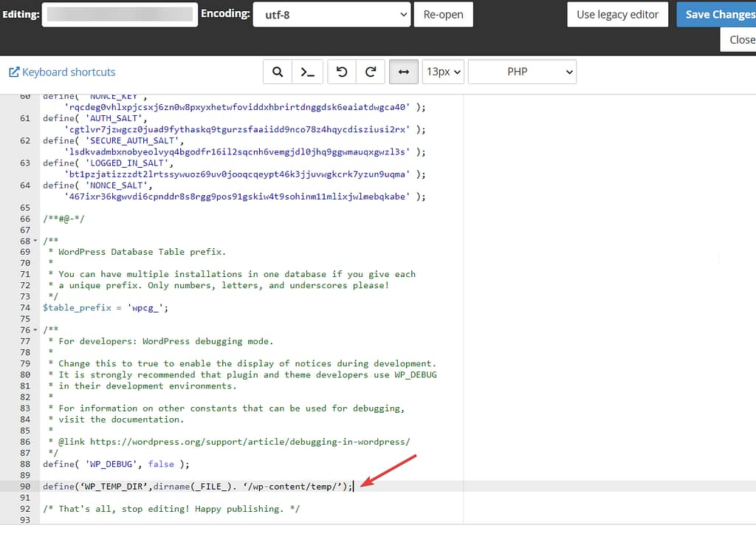Select line number 90 in the gutter
The image size is (756, 537).
click(24, 486)
